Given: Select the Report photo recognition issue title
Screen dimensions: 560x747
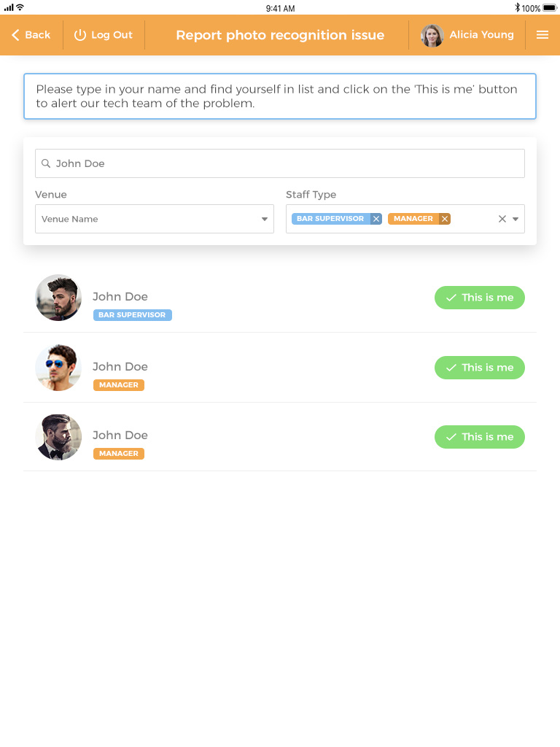Looking at the screenshot, I should coord(280,34).
